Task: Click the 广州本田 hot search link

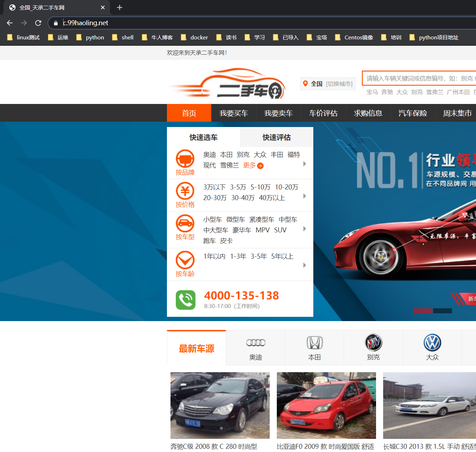Action: coord(458,92)
